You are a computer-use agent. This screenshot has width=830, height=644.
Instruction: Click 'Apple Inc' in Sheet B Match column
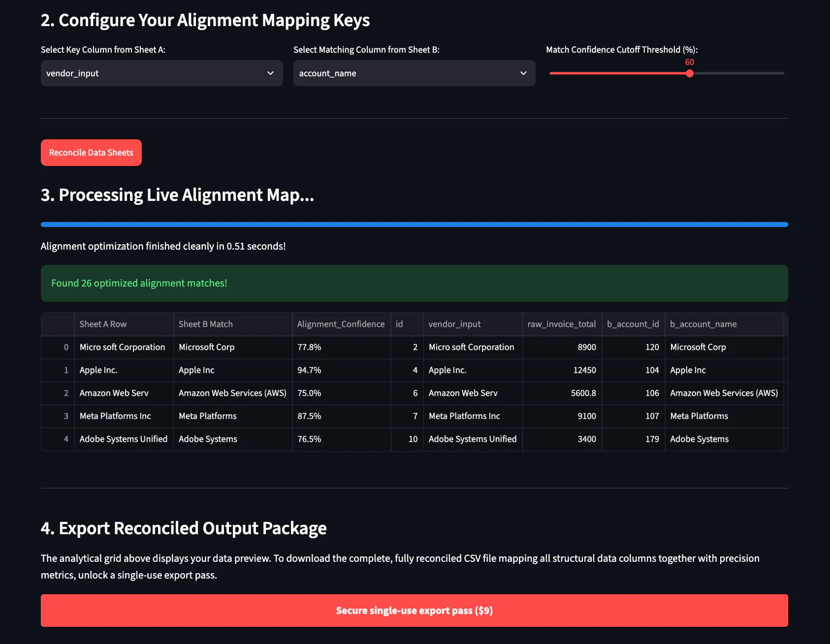click(232, 370)
